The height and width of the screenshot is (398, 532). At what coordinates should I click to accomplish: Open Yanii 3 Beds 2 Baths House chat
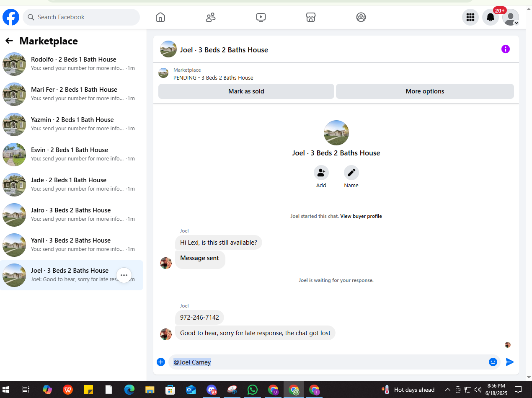click(72, 245)
